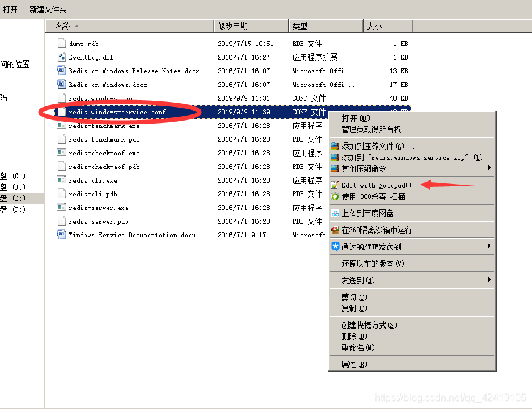Click the redis-cli.pdb file icon

[62, 193]
